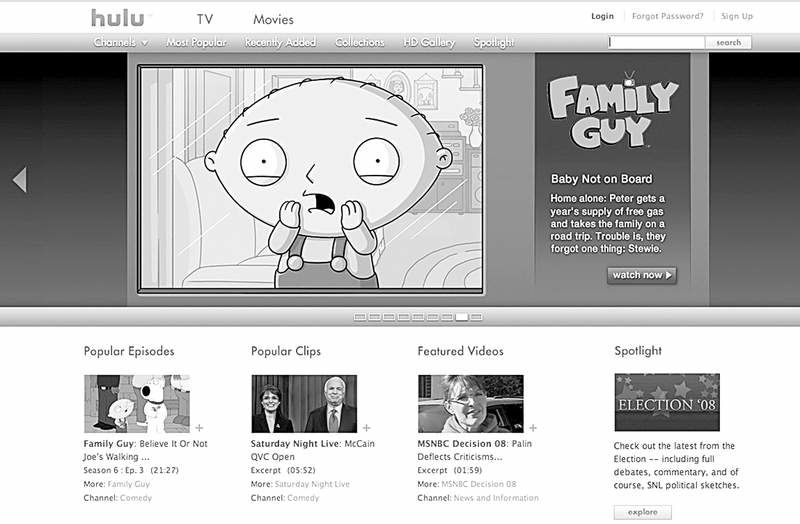Follow the Forgot Password? link
This screenshot has height=524, width=800.
point(667,16)
